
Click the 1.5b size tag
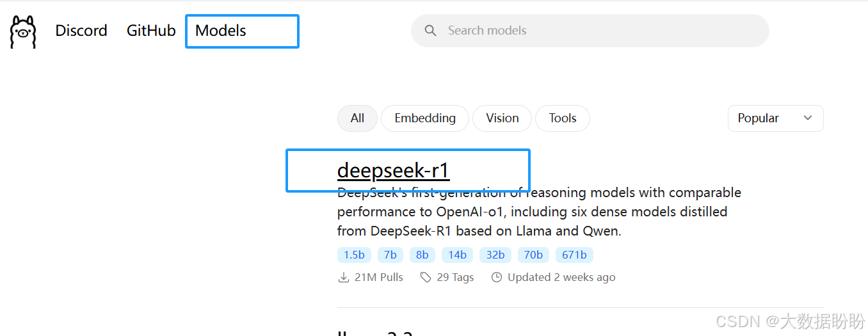point(354,255)
